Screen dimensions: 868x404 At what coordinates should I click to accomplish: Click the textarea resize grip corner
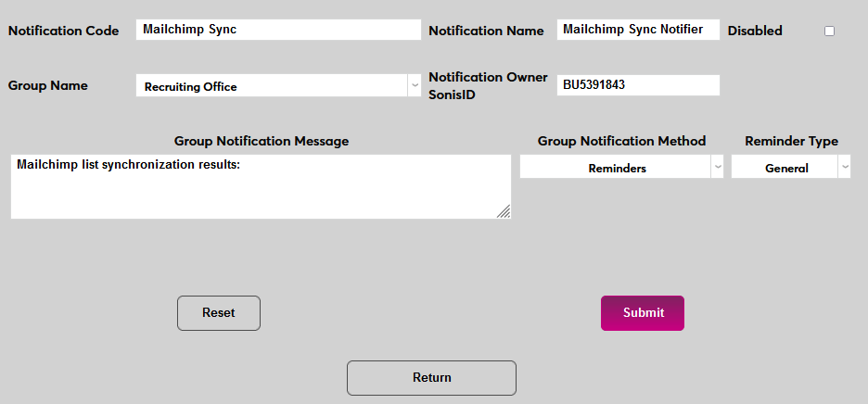pos(504,211)
